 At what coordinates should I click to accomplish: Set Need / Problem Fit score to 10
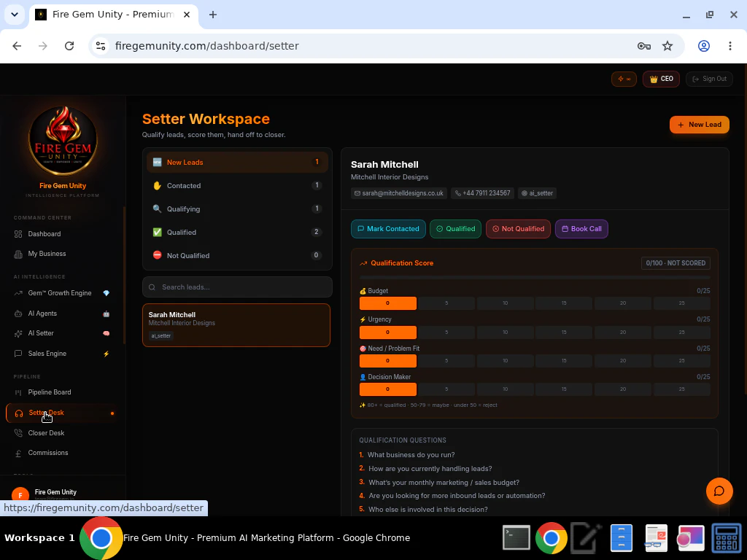505,361
